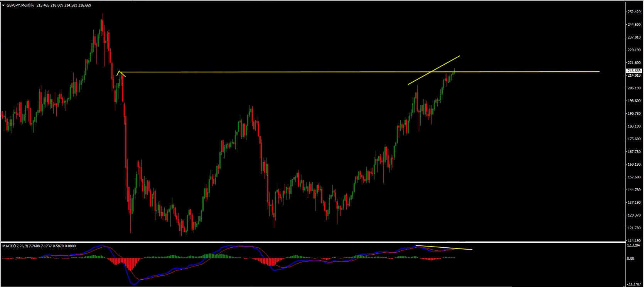Click the 252.420 price scale label
The image size is (644, 287).
tap(634, 12)
